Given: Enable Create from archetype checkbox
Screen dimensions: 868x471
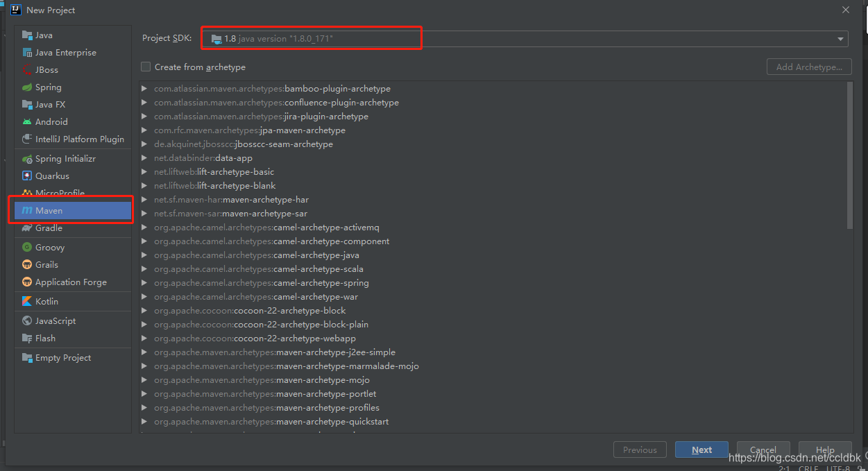Looking at the screenshot, I should pos(146,67).
